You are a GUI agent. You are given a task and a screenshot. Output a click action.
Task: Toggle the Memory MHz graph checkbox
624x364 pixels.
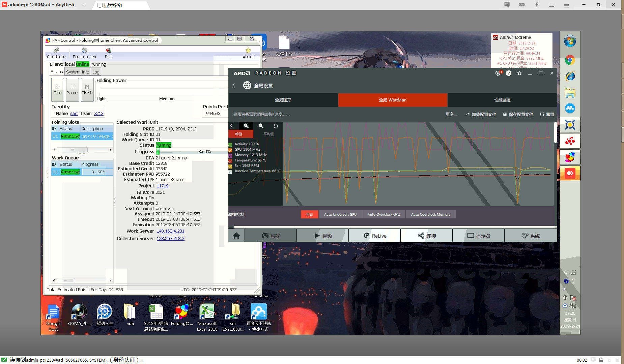click(230, 155)
